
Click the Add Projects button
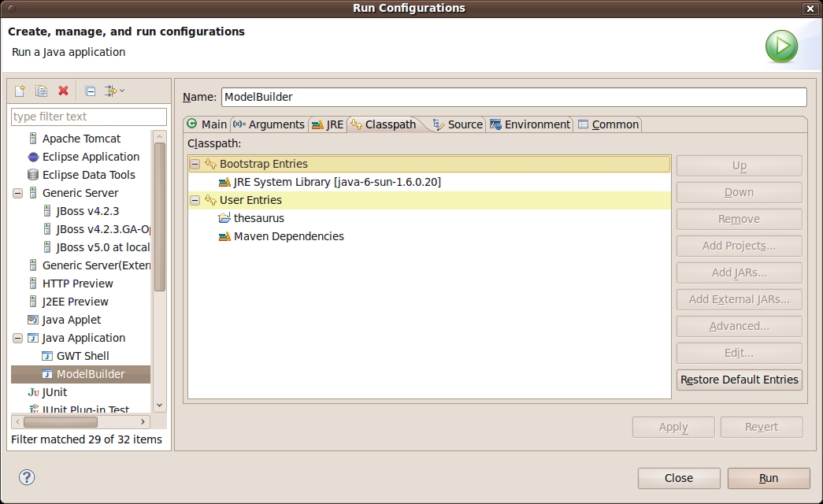[x=739, y=246]
